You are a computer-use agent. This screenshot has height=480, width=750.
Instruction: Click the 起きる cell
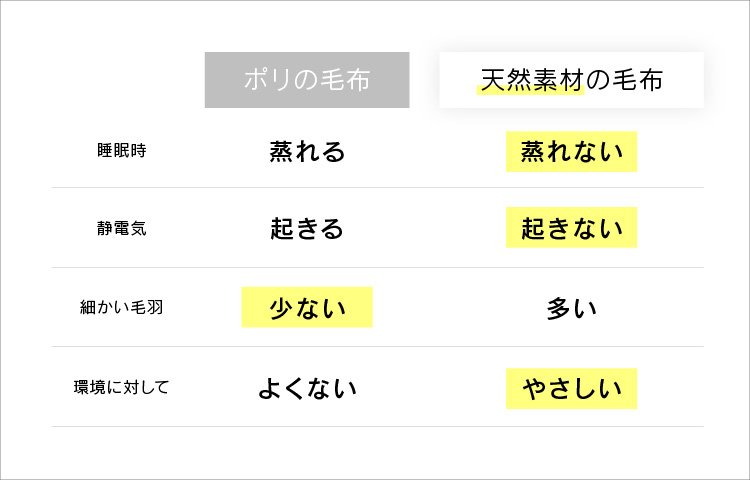pyautogui.click(x=307, y=229)
